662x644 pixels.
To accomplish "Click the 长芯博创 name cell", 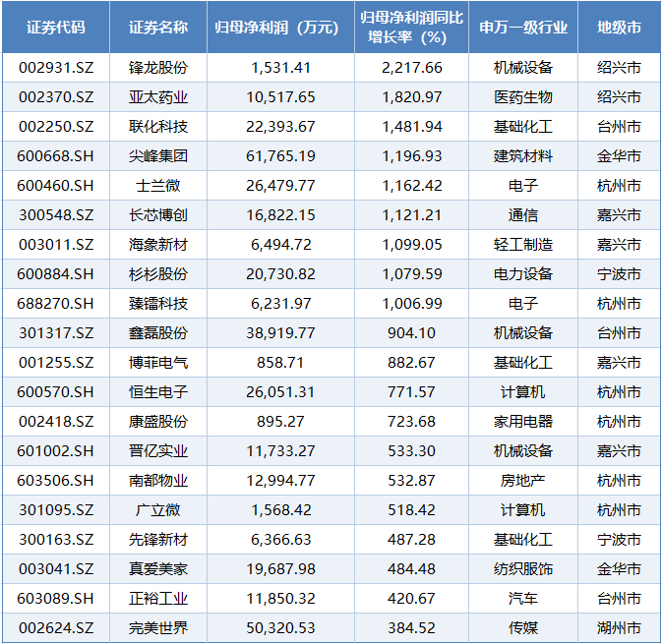I will click(158, 215).
